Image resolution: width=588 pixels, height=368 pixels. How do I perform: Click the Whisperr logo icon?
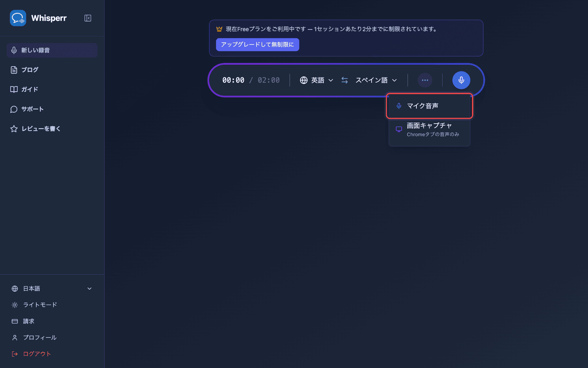(18, 18)
